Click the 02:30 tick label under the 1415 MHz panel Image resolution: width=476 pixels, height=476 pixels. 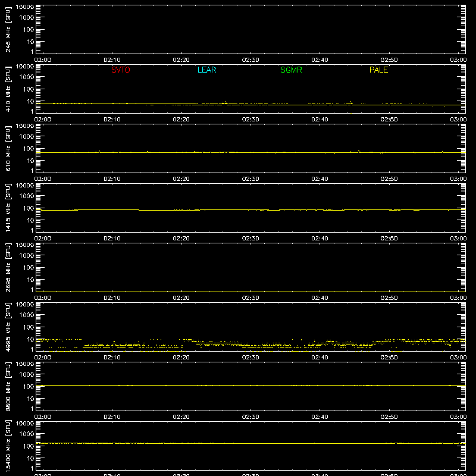[250, 239]
